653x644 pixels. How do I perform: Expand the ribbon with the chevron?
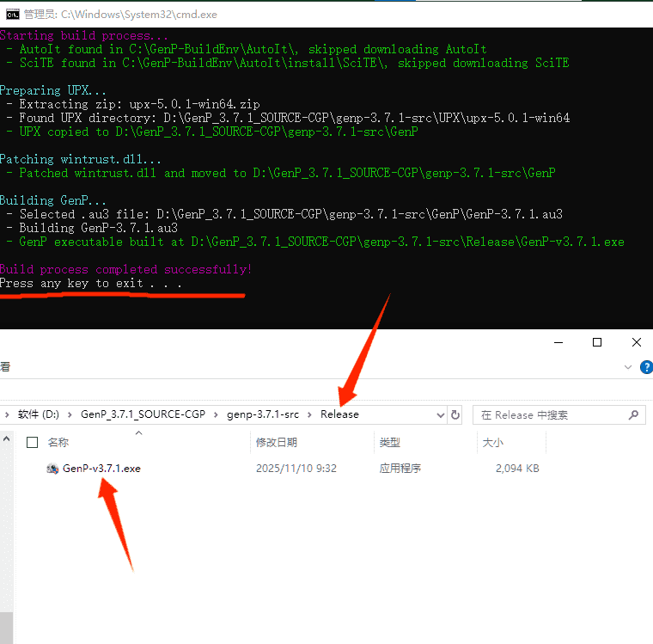click(x=627, y=367)
